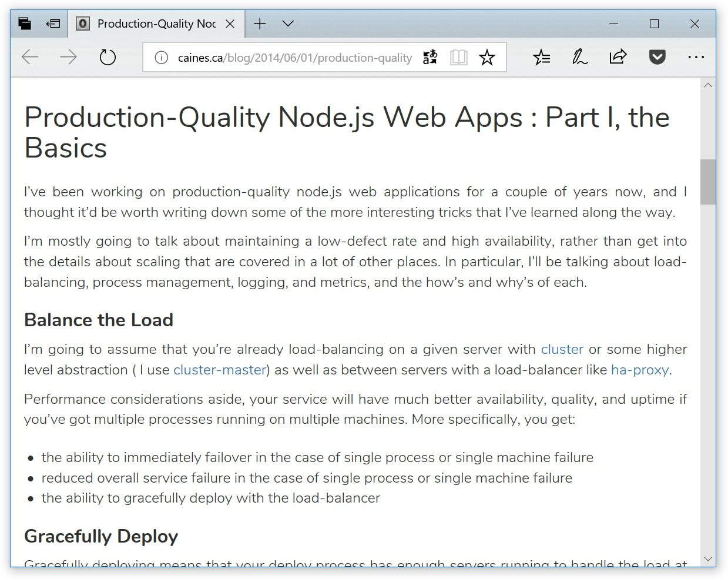The width and height of the screenshot is (728, 579).
Task: Click bullet about gracefully deploy with load-balancer
Action: tap(211, 498)
